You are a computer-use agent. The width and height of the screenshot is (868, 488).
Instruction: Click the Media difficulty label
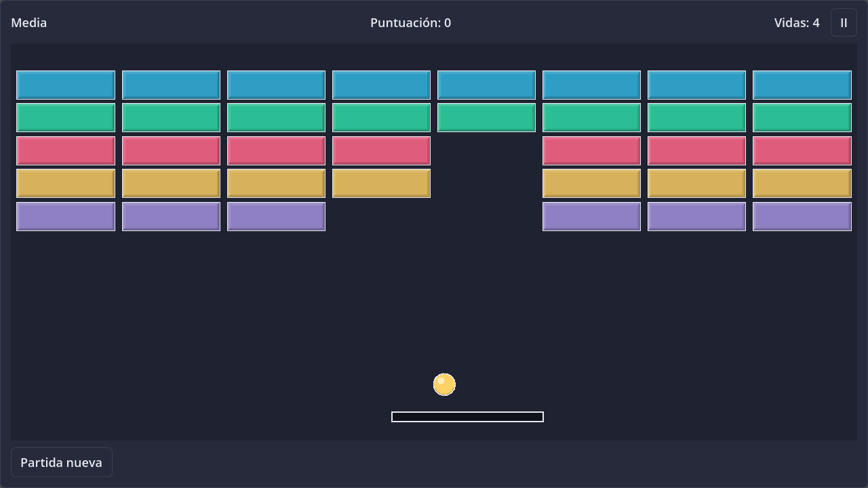point(29,22)
